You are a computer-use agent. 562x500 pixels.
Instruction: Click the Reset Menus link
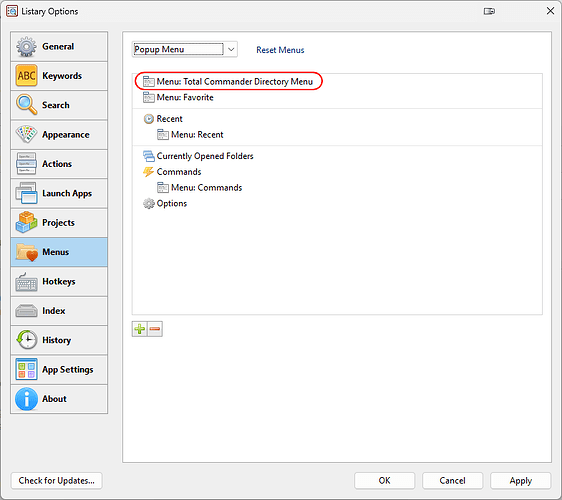[x=280, y=50]
